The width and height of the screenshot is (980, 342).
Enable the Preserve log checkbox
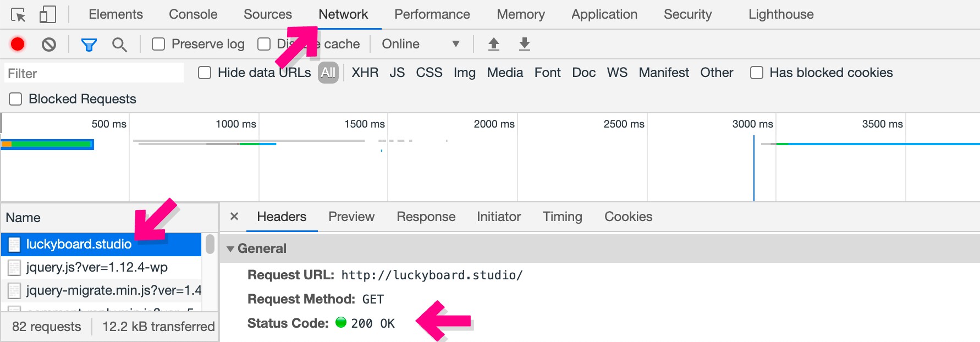pos(158,44)
